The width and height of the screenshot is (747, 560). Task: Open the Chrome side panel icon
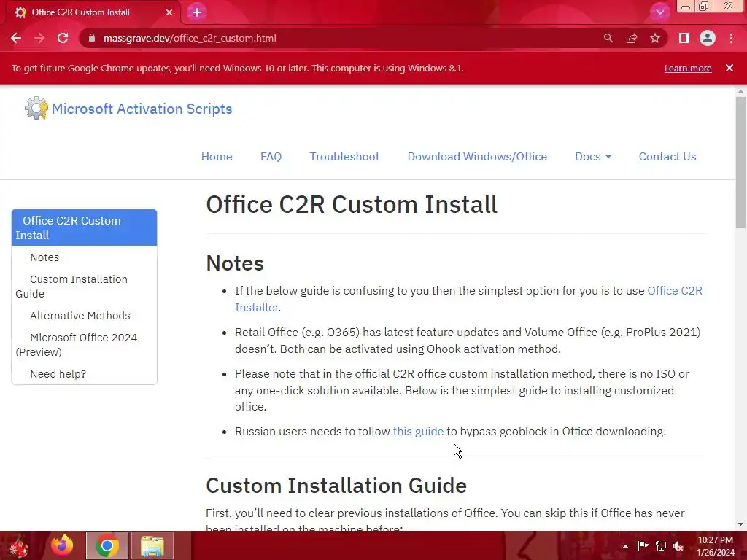click(684, 38)
